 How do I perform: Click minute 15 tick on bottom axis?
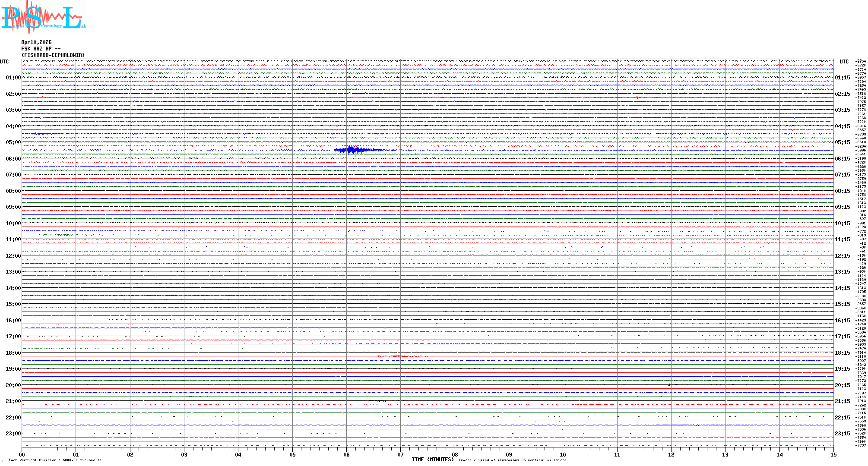(833, 454)
